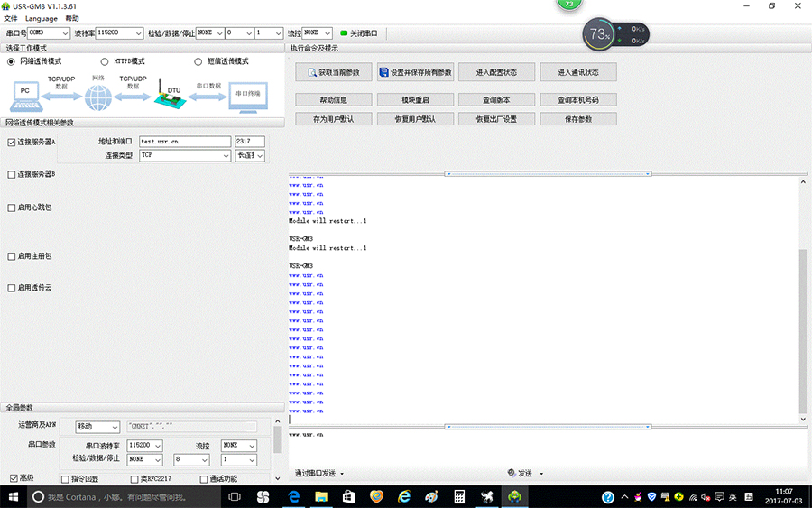Launch Windows Store from the taskbar

(348, 496)
